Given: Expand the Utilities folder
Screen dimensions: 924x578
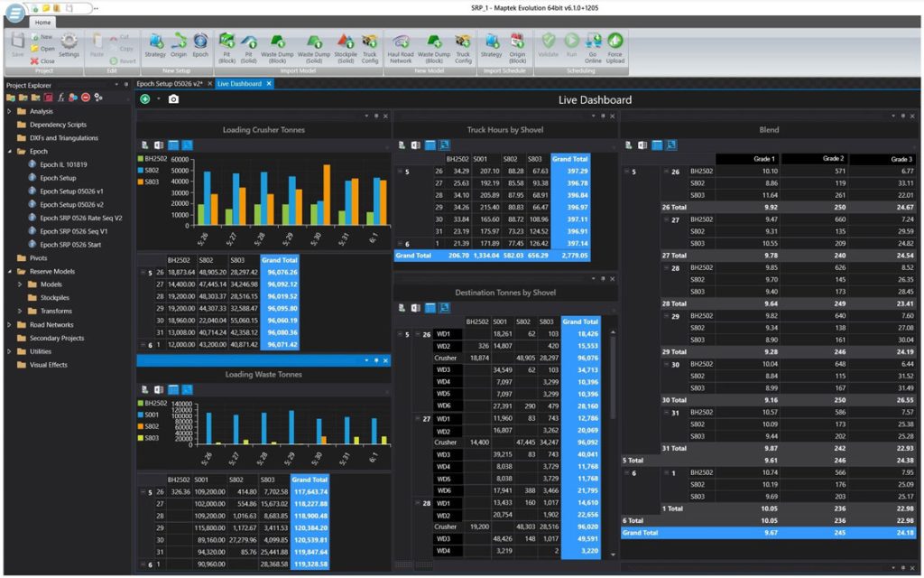Looking at the screenshot, I should tap(9, 351).
